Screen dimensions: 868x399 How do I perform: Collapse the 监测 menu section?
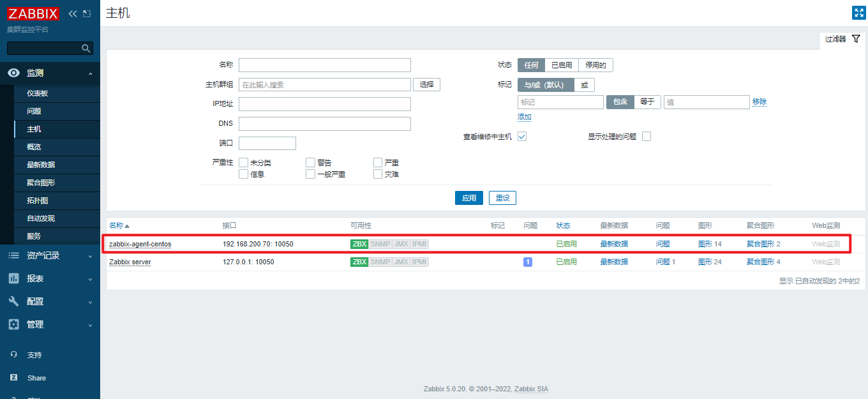click(90, 74)
